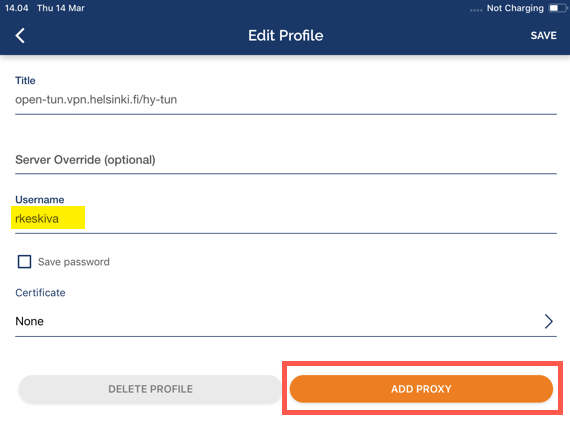Tap the Thu 14 Mar date
The width and height of the screenshot is (570, 428).
(x=61, y=8)
